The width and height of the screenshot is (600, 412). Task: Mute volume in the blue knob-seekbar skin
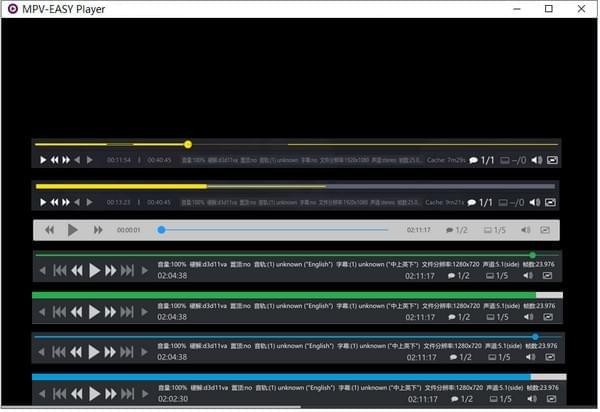coord(531,357)
